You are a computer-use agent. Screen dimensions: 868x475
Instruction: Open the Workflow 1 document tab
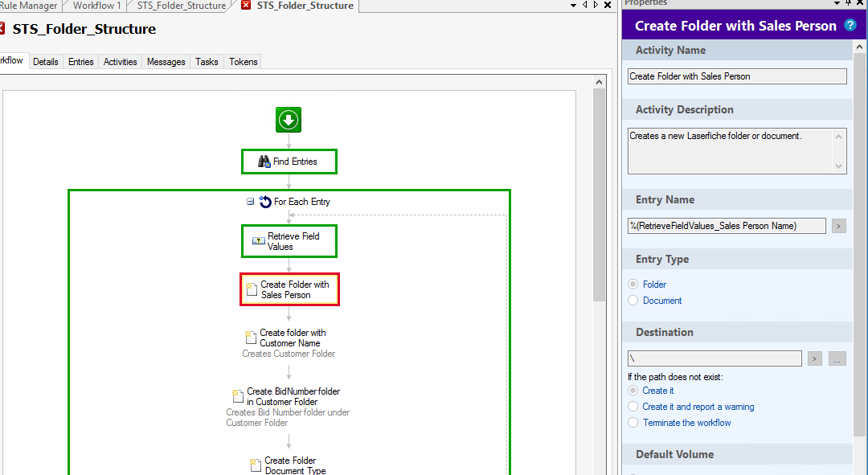click(x=96, y=6)
